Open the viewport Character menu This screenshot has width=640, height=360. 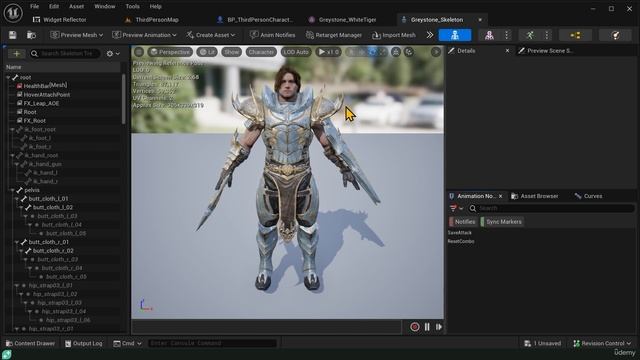point(261,52)
